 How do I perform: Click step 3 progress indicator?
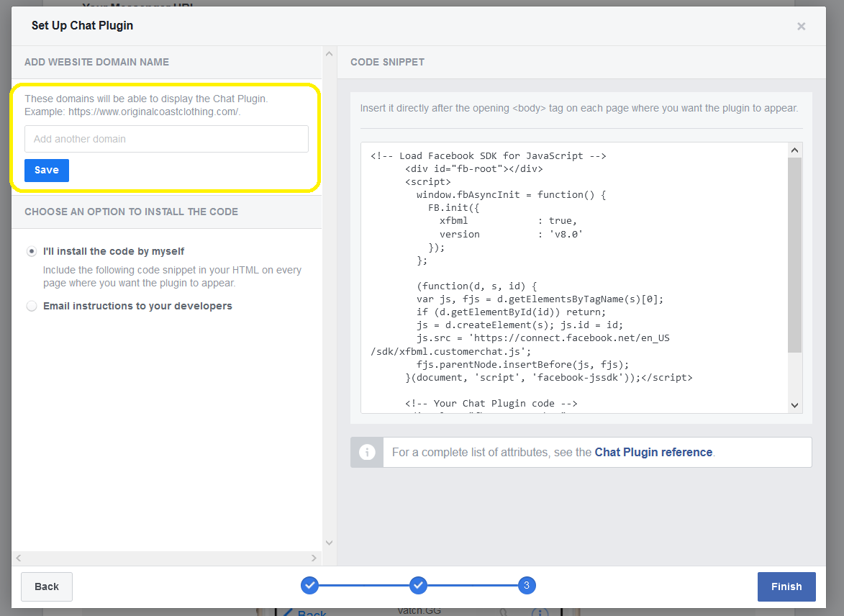[527, 585]
